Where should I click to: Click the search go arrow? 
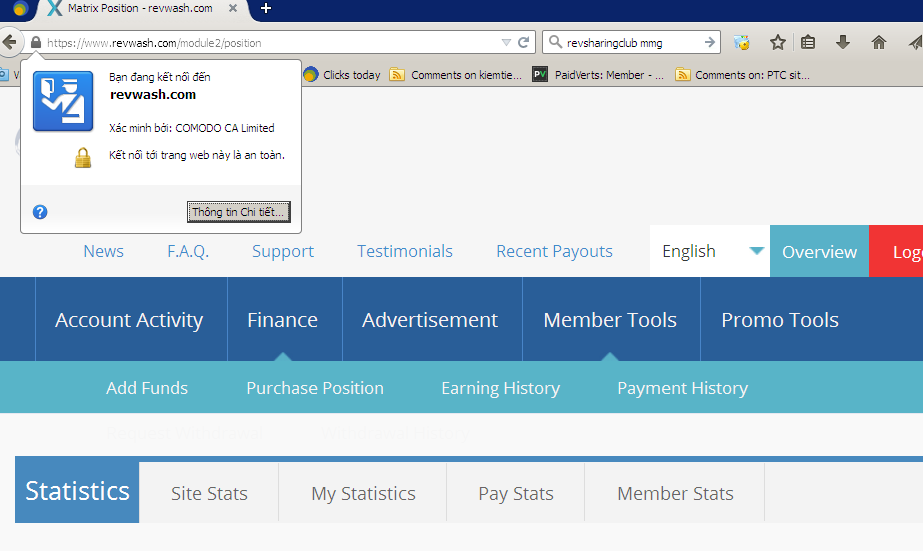[709, 42]
